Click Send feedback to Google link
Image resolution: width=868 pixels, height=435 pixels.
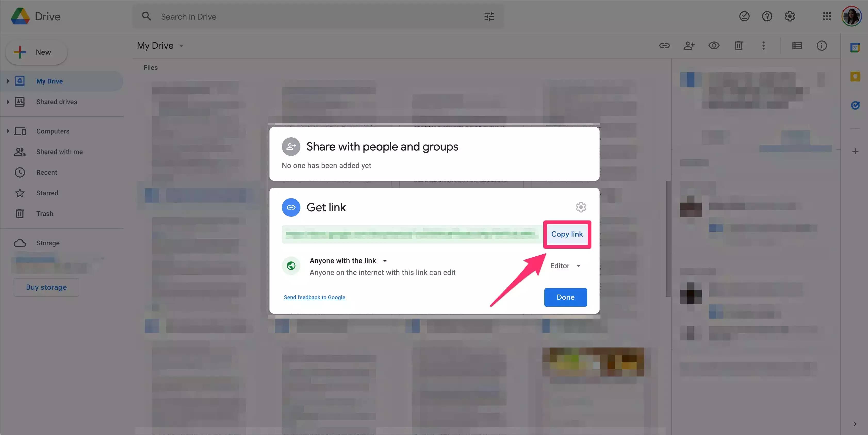point(314,297)
